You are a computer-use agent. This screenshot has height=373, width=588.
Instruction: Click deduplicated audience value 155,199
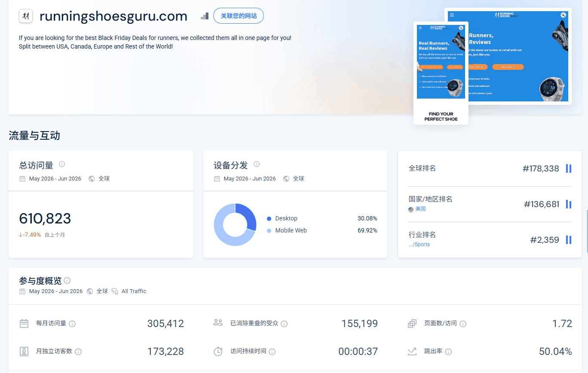click(360, 324)
